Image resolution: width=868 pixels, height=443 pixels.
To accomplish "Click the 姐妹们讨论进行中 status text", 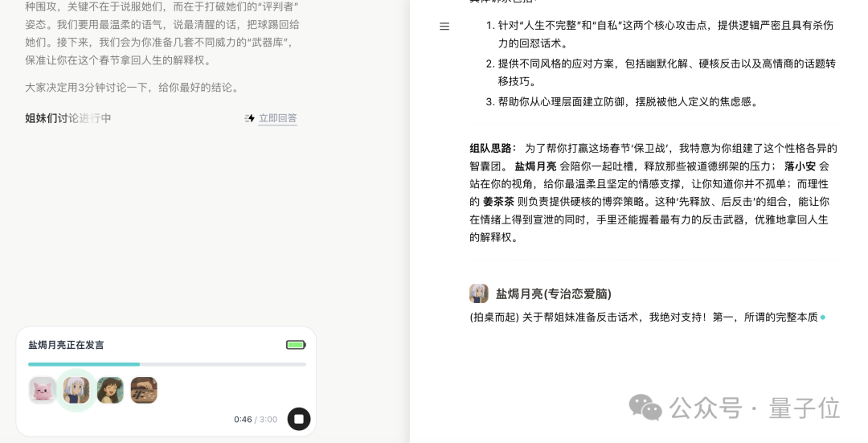I will [x=68, y=118].
